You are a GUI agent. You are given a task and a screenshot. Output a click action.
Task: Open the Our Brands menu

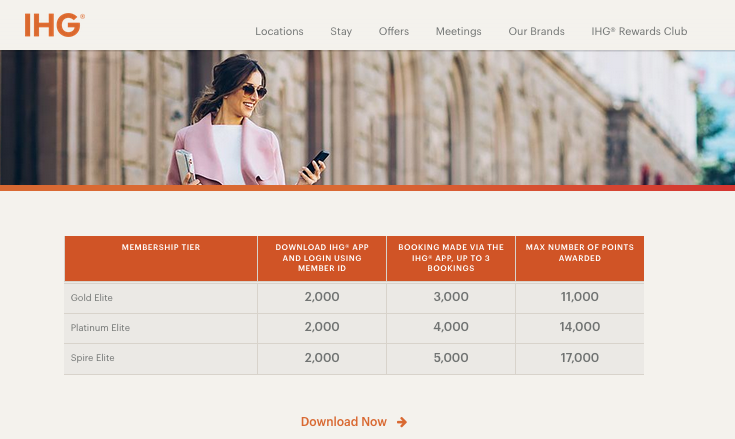click(536, 32)
